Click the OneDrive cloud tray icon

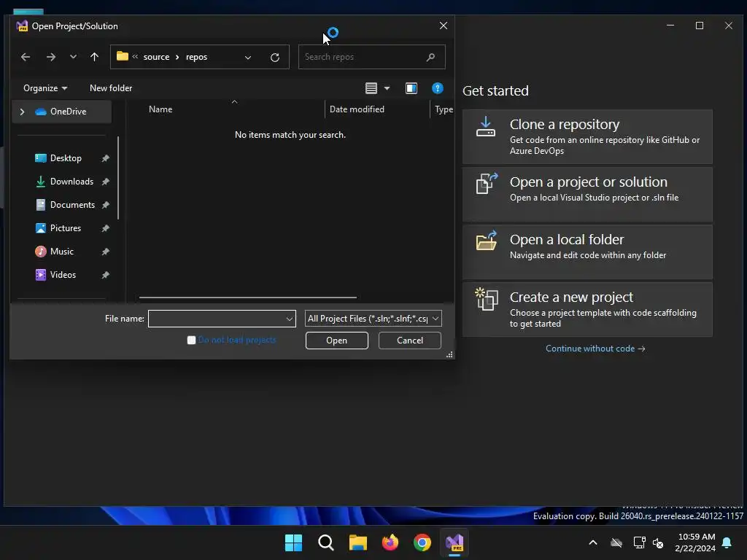pos(616,542)
